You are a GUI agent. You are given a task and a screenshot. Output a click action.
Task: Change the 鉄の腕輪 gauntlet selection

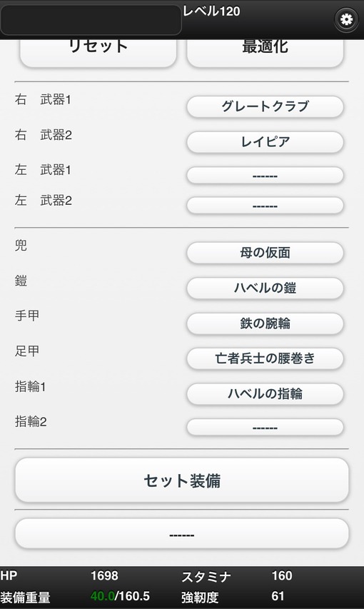point(266,323)
